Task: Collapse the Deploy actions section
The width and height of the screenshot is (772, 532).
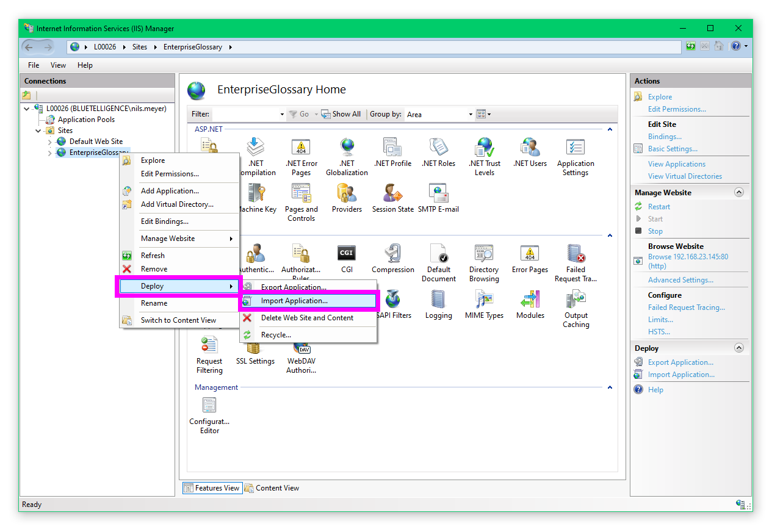Action: [x=739, y=348]
